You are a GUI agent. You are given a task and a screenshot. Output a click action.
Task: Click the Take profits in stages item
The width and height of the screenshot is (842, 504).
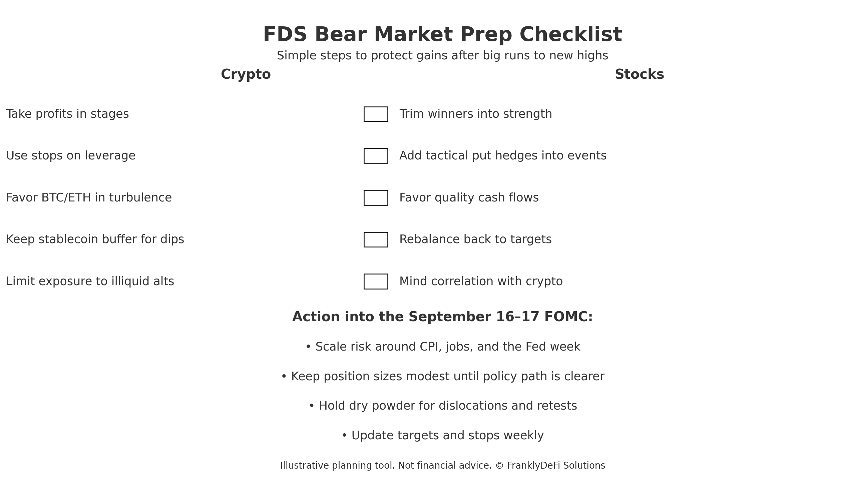pos(68,114)
